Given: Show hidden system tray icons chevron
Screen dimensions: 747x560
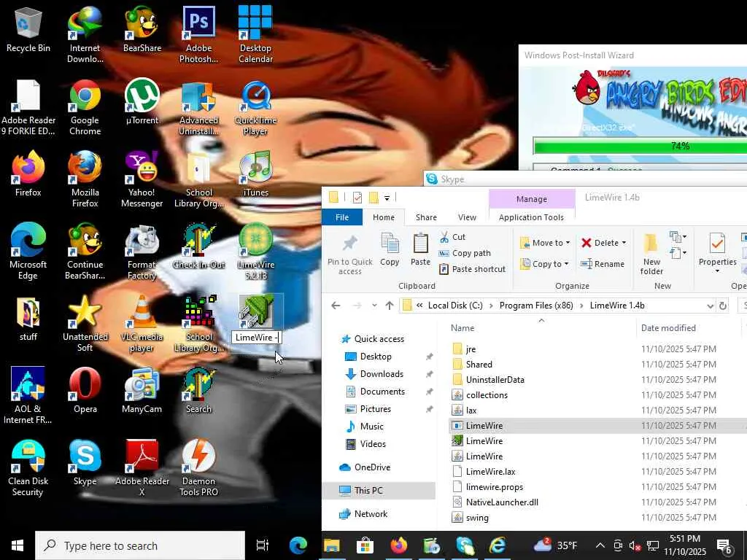Looking at the screenshot, I should tap(600, 545).
